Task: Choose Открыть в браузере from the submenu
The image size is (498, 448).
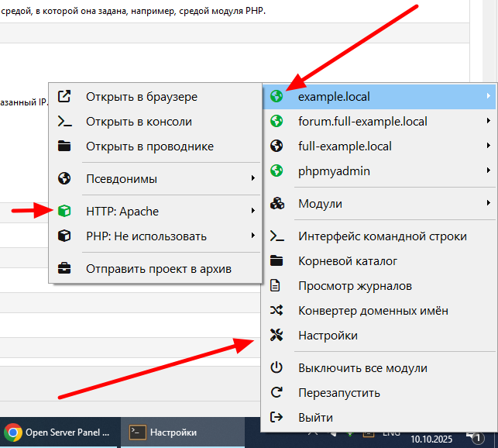Action: (156, 96)
